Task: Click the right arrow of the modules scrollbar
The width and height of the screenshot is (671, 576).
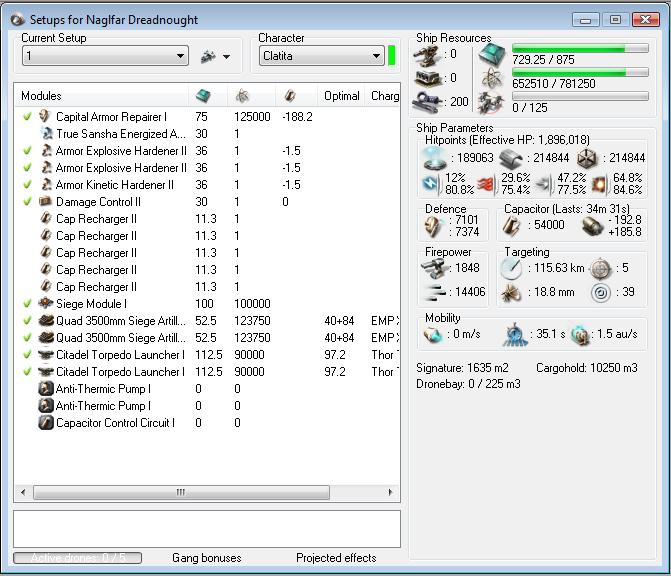Action: coord(390,492)
